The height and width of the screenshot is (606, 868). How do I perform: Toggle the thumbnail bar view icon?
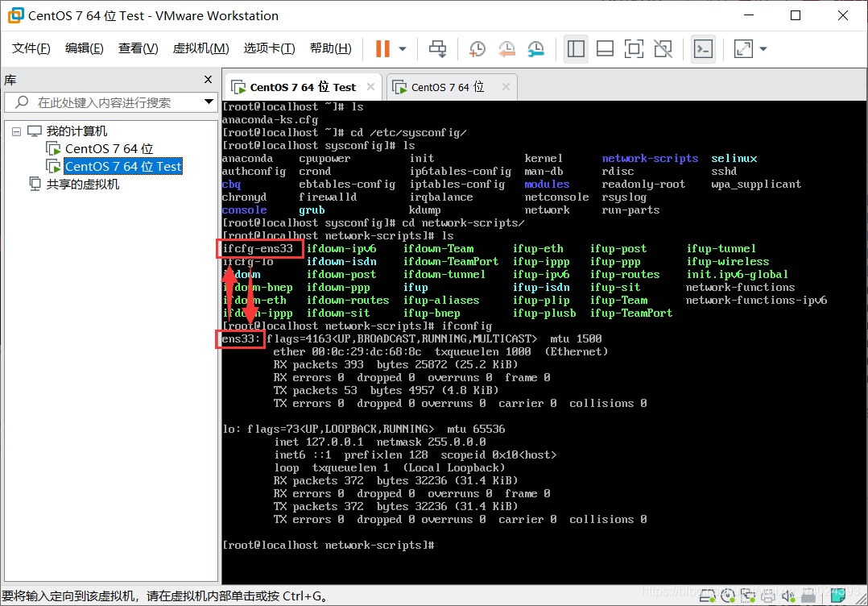click(605, 48)
